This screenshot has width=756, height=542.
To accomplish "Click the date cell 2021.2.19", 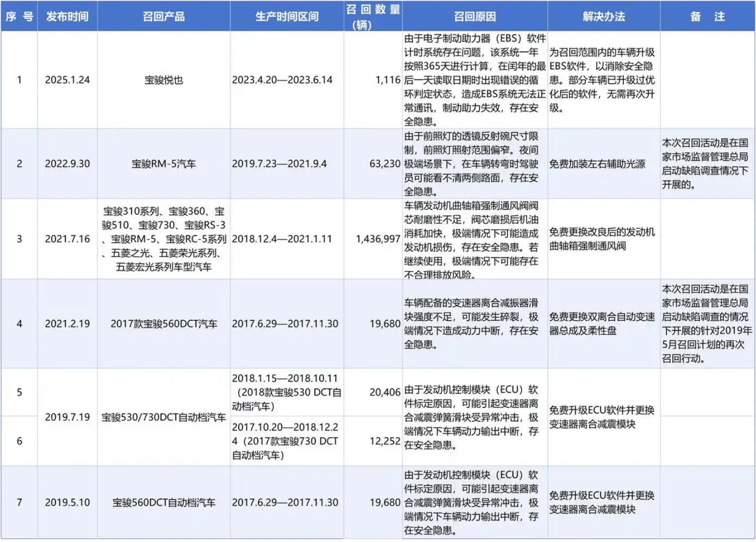I will pyautogui.click(x=67, y=323).
